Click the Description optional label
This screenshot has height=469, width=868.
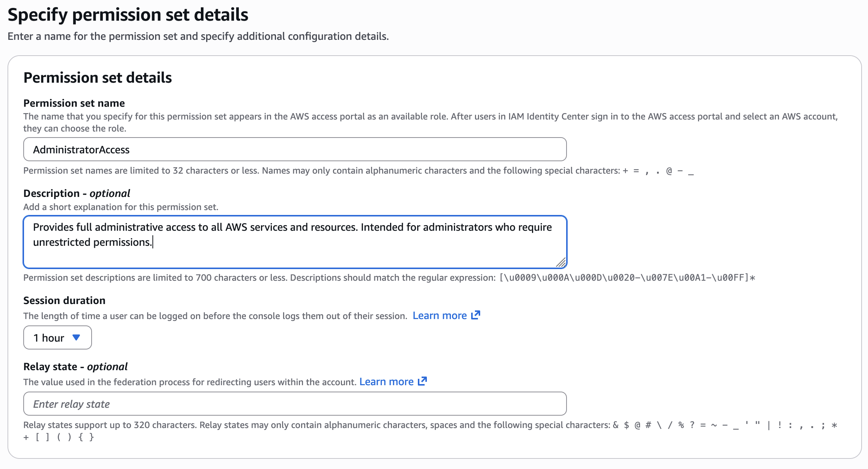(77, 193)
